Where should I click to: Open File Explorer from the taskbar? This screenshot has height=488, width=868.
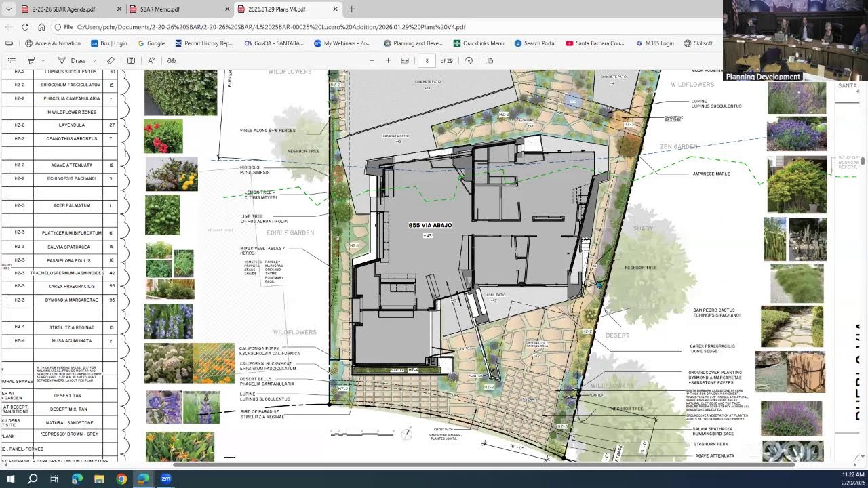(x=99, y=479)
